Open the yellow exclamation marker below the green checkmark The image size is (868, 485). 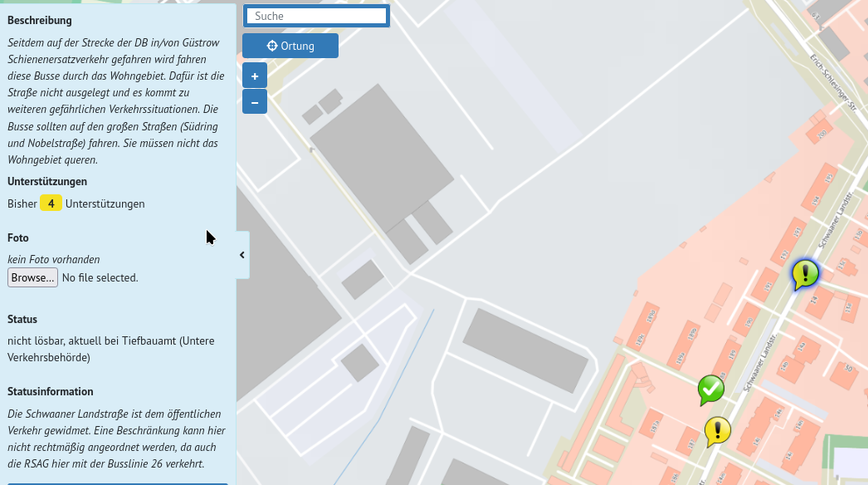pos(717,430)
